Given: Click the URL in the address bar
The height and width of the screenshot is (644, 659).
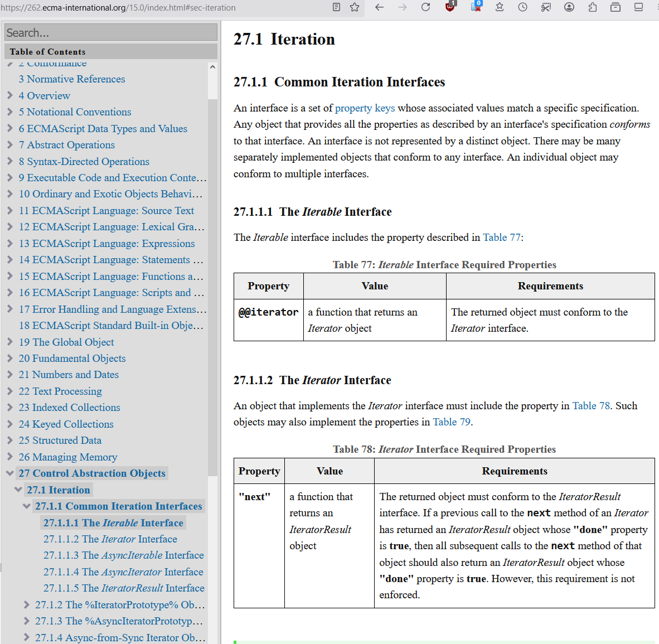Looking at the screenshot, I should tap(118, 8).
